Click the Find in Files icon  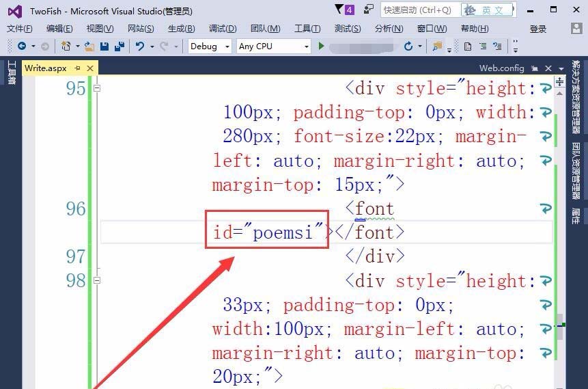(437, 46)
